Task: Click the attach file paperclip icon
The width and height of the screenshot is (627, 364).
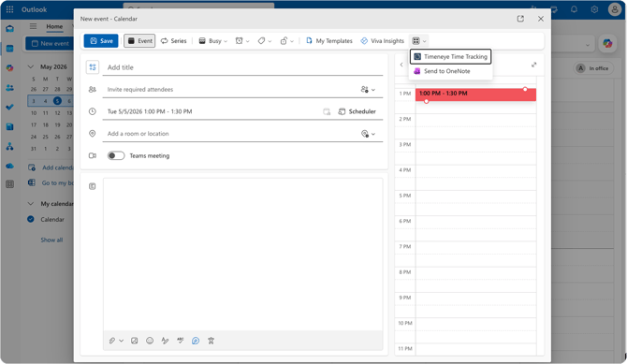Action: [112, 341]
